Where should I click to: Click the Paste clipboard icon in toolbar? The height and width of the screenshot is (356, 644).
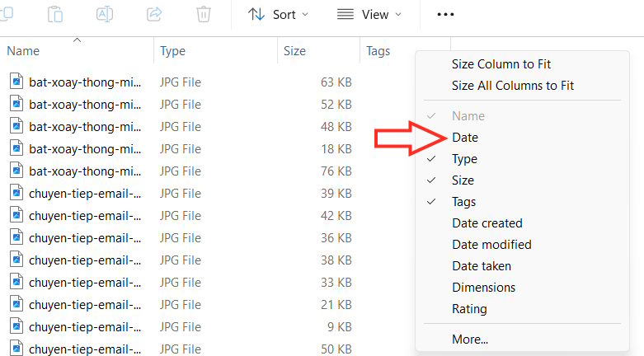(x=56, y=14)
